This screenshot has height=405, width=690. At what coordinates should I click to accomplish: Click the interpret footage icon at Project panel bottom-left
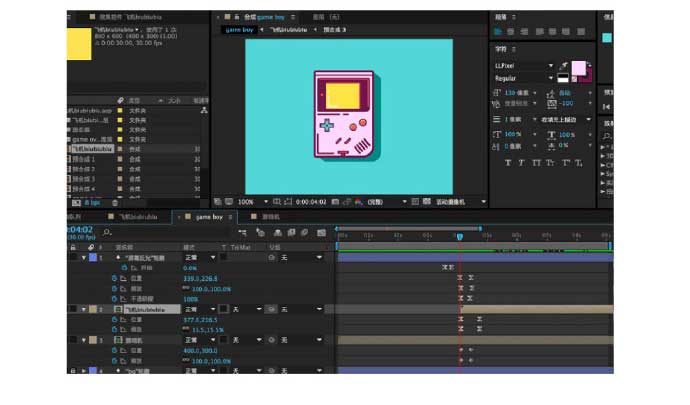tap(76, 203)
